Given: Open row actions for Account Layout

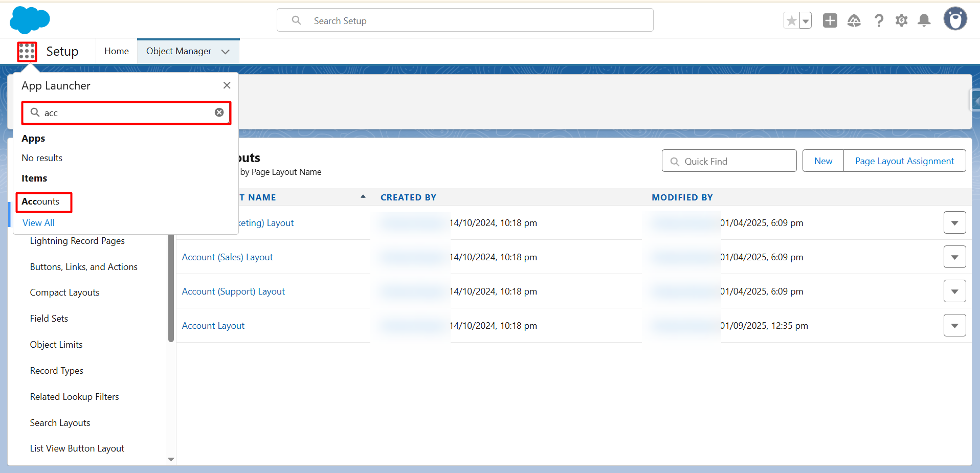Looking at the screenshot, I should pyautogui.click(x=954, y=325).
